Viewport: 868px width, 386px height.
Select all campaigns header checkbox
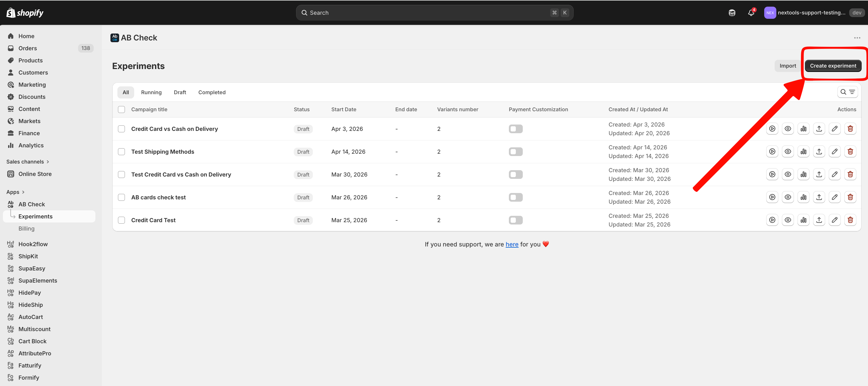tap(121, 110)
